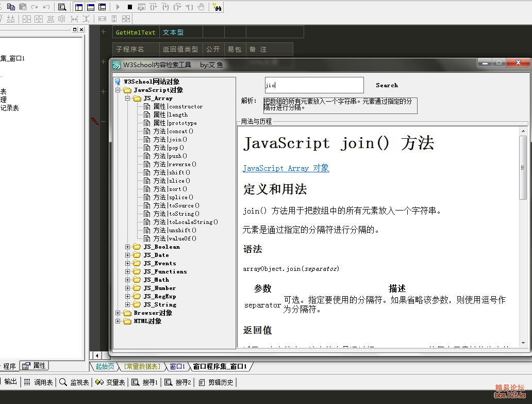Expand the HTML对象 folder

click(118, 321)
